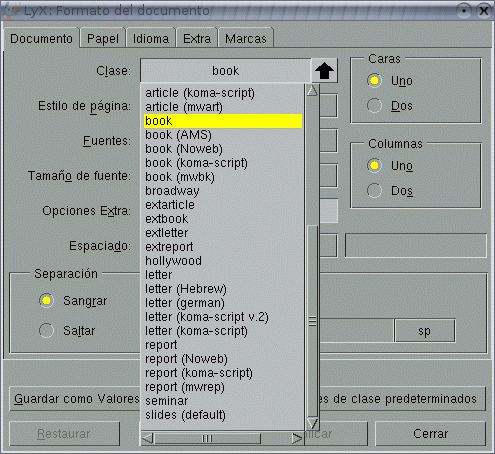Open the Estilo de página dropdown
The height and width of the screenshot is (454, 495).
pos(329,106)
